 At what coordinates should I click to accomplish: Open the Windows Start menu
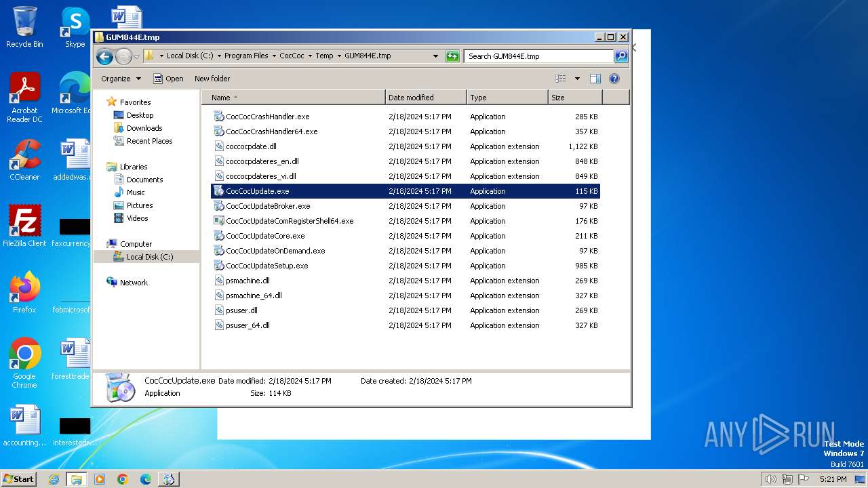click(18, 479)
